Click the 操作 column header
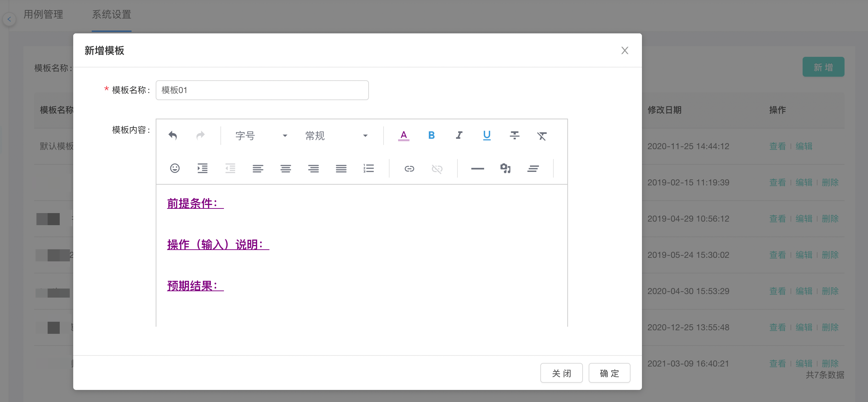 (777, 110)
